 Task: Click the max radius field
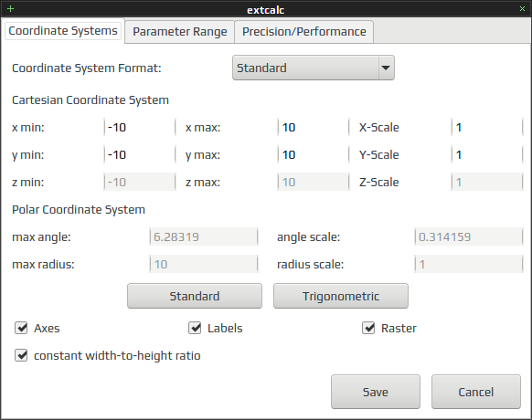204,264
